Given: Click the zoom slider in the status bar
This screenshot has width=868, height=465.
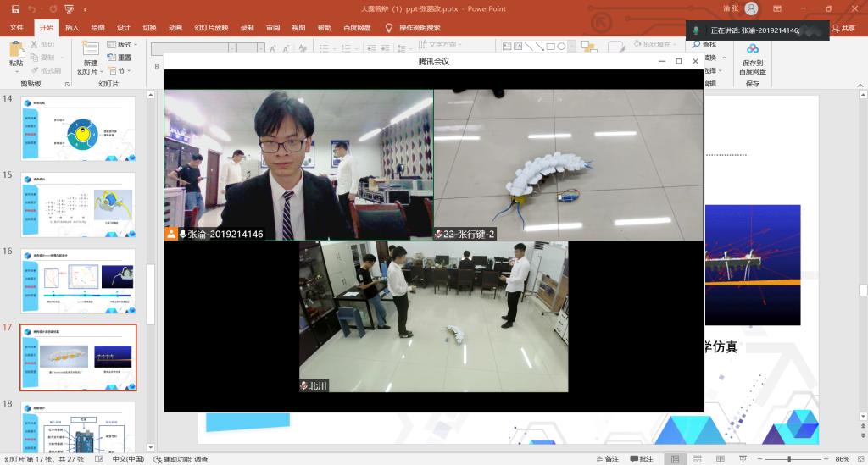Looking at the screenshot, I should coord(788,459).
